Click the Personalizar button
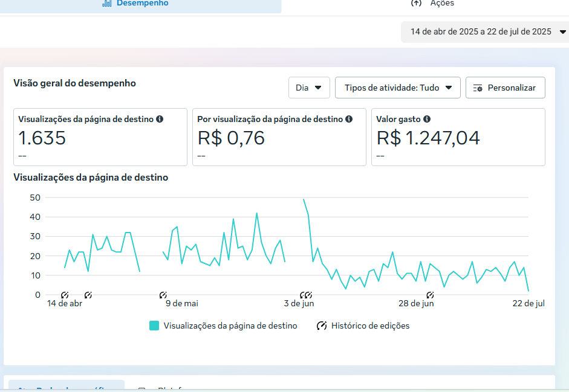This screenshot has width=569, height=392. 505,88
